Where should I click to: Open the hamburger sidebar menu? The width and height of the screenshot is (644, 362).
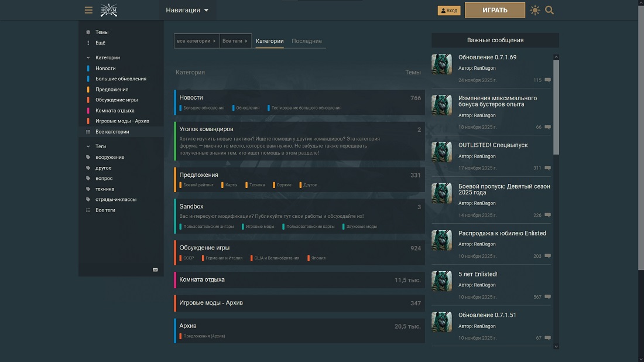(x=88, y=10)
